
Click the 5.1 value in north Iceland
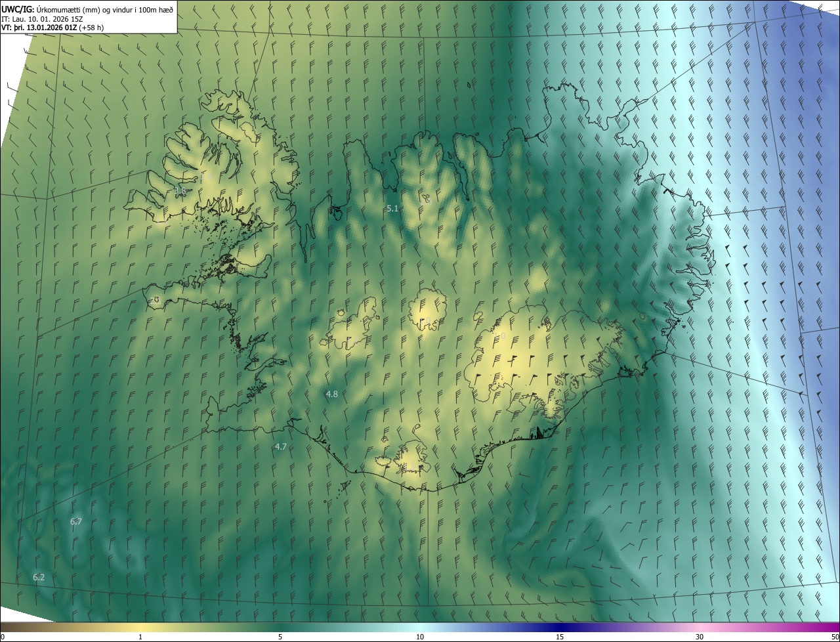[x=392, y=208]
